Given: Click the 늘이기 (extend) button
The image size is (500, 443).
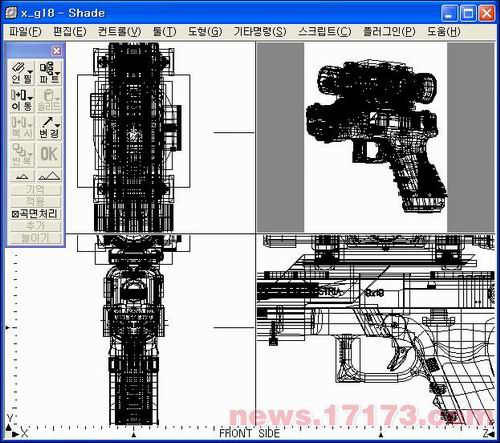Looking at the screenshot, I should [x=36, y=238].
